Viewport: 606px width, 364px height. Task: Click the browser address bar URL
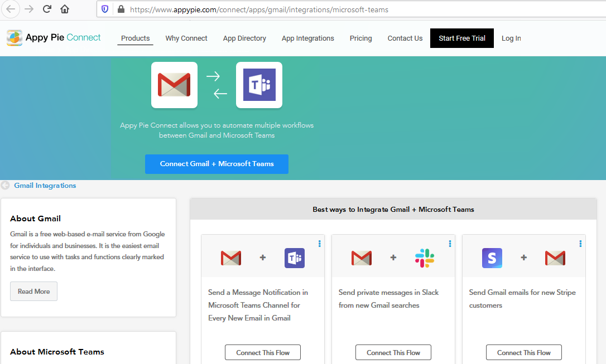point(259,9)
